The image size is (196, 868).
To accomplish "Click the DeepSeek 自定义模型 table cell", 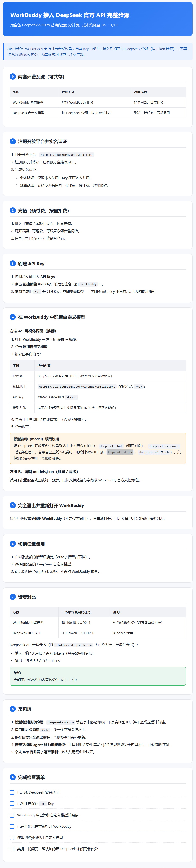I will pos(34,113).
